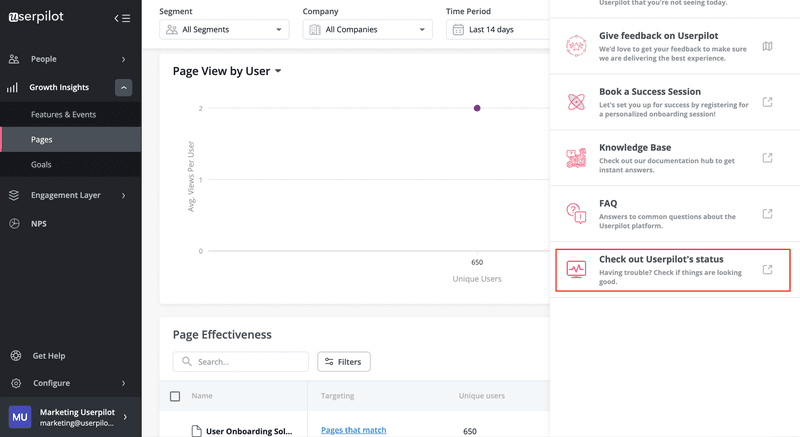Sort by the Unique users column header

482,396
